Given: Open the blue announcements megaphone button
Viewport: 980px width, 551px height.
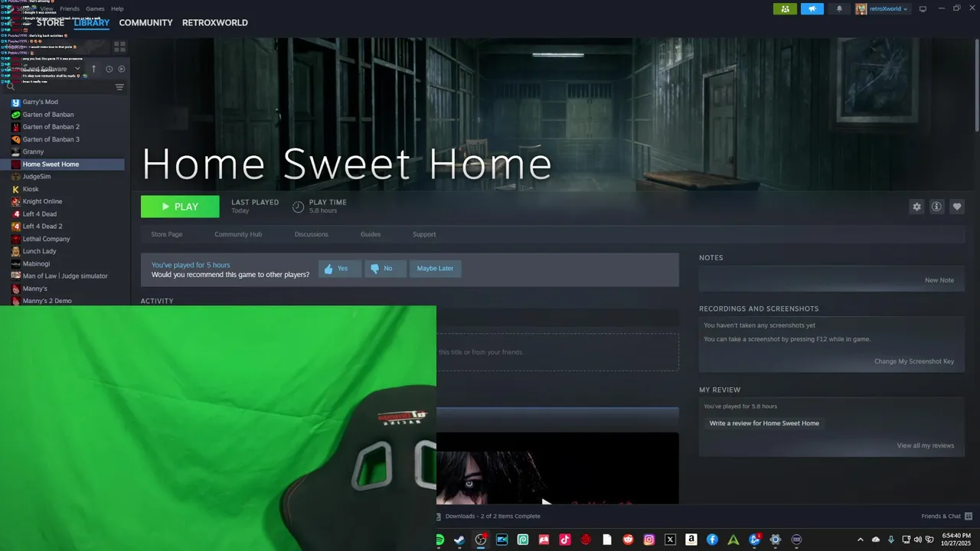Looking at the screenshot, I should tap(812, 9).
